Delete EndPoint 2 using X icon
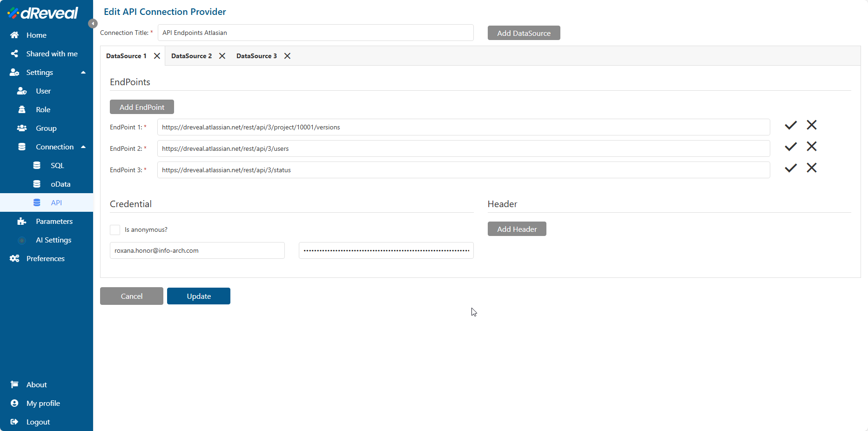The width and height of the screenshot is (868, 431). (811, 147)
